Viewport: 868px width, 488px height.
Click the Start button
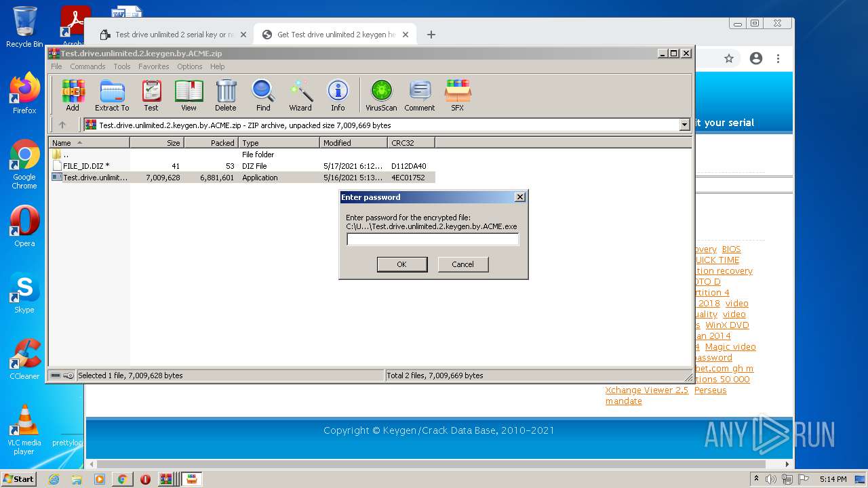tap(19, 479)
